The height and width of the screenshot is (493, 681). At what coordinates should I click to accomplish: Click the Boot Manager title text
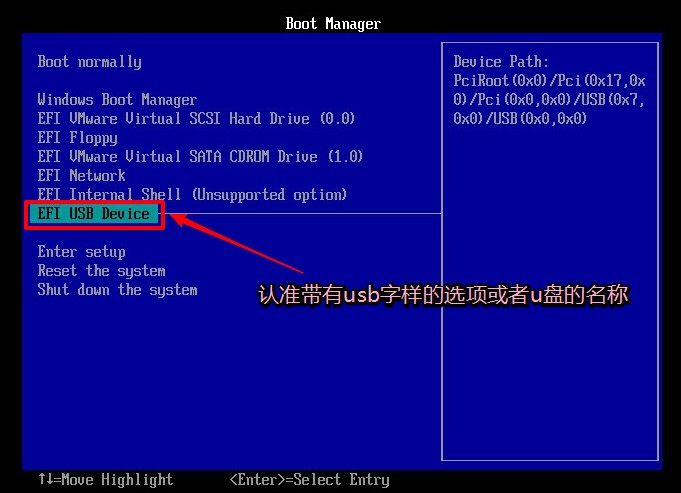(333, 23)
